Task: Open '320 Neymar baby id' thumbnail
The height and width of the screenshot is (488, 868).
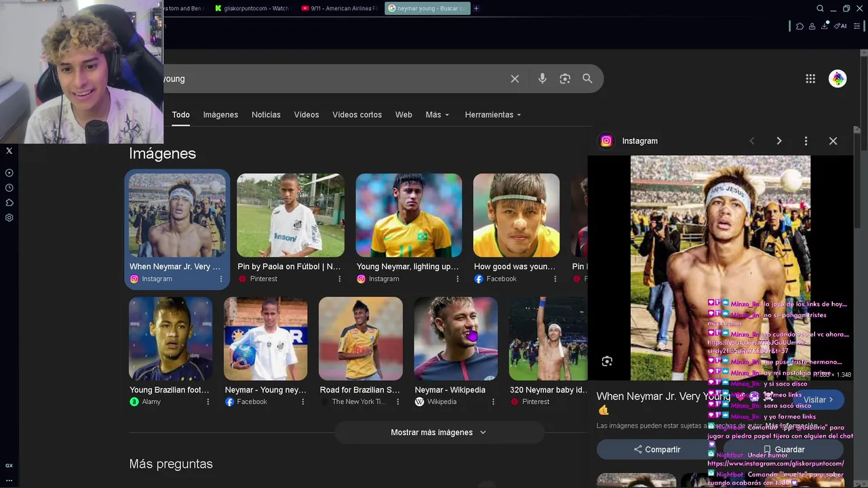Action: 548,338
